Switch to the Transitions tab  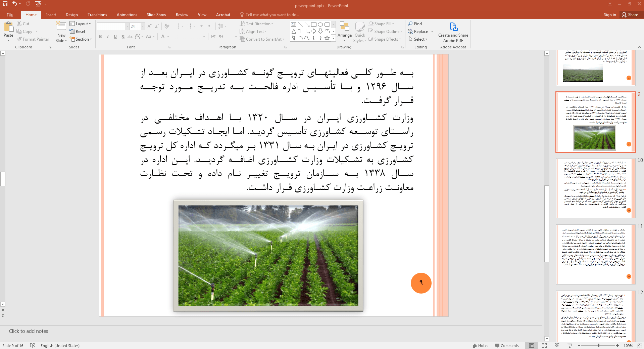point(97,15)
